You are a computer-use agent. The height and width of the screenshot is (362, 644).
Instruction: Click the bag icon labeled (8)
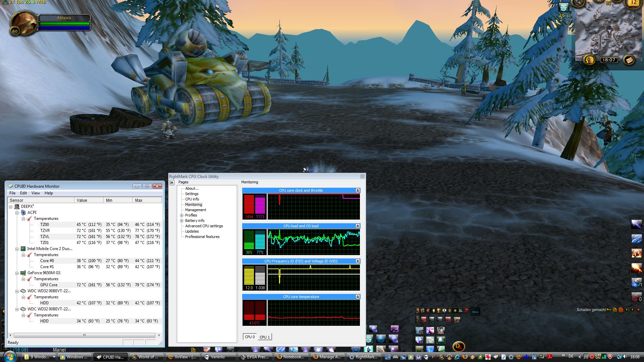(x=457, y=319)
